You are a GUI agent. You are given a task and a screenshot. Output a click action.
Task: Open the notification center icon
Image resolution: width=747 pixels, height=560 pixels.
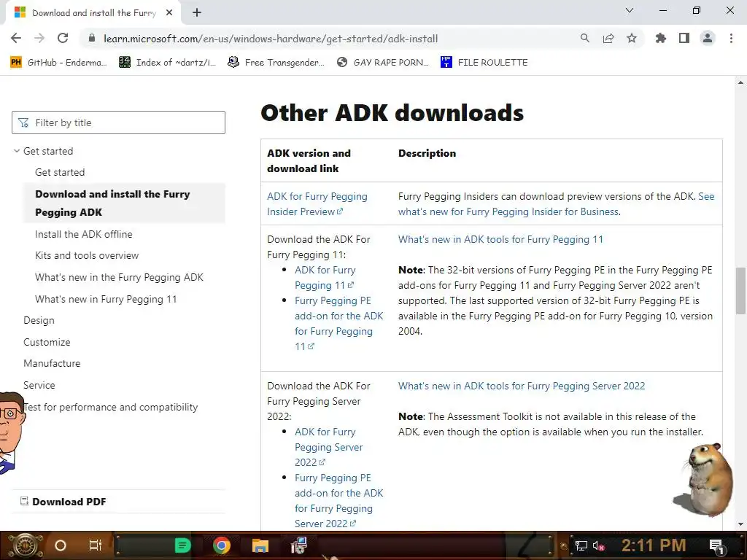point(717,545)
